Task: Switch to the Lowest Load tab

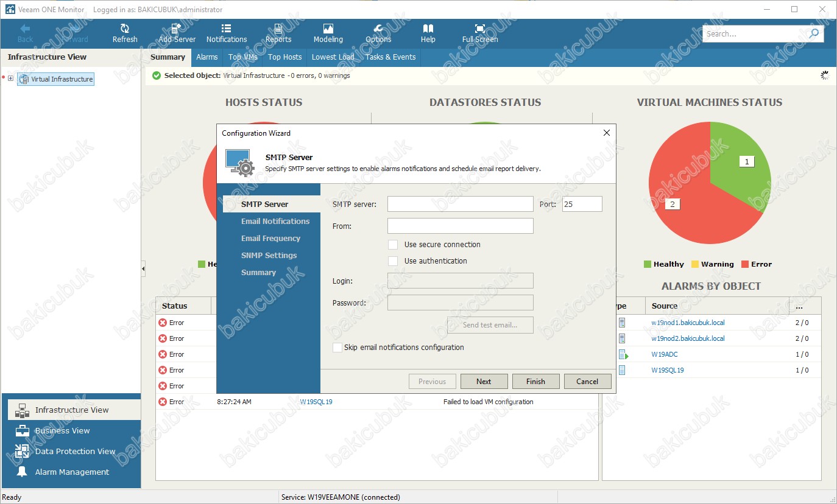Action: pos(333,57)
